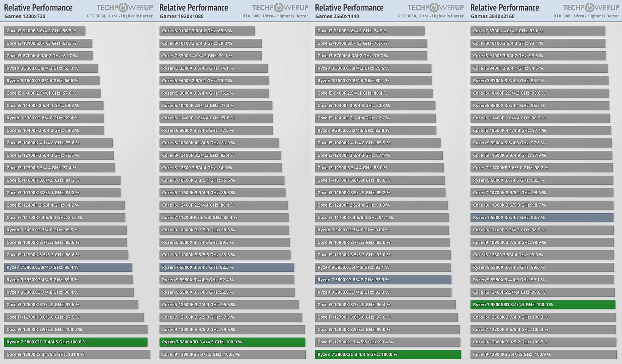Click the 'Core i5-12400F 2.5/4.4 GHz: 99.6 %' bar

pos(543,292)
